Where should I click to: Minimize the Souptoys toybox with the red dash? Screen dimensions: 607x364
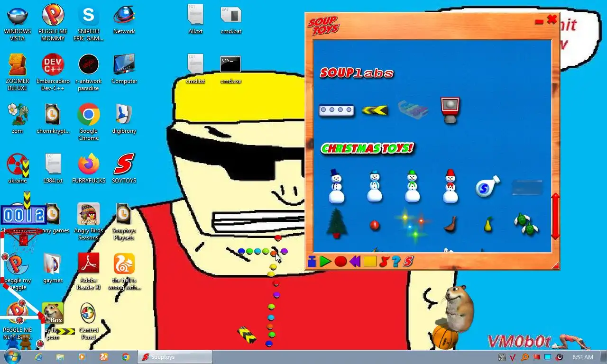(539, 22)
